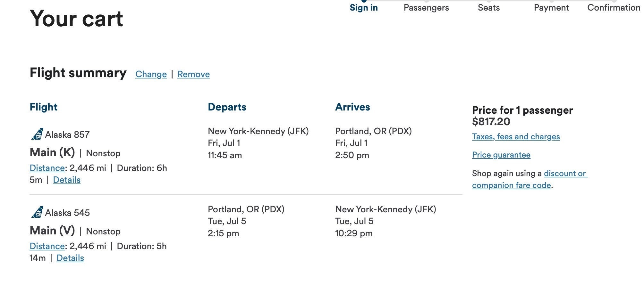Screen dimensions: 644x285
Task: Open Details for the return PDX flight
Action: pyautogui.click(x=70, y=258)
